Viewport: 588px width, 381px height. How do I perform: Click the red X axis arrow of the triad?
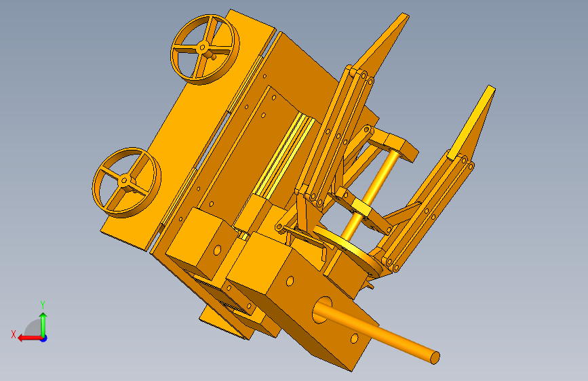pyautogui.click(x=31, y=338)
